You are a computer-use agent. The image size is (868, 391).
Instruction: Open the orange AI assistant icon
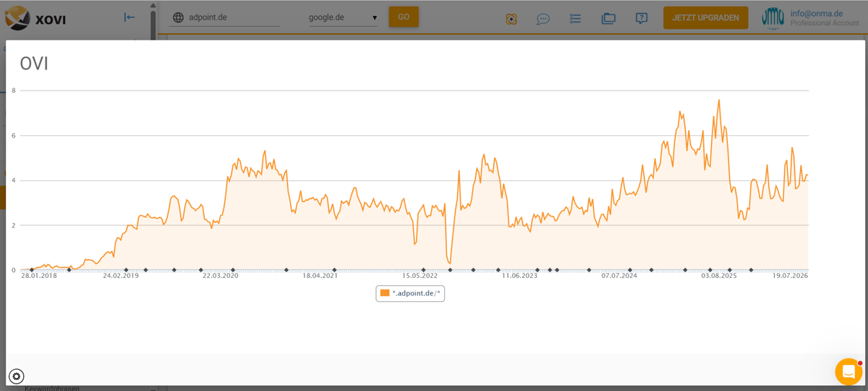511,19
